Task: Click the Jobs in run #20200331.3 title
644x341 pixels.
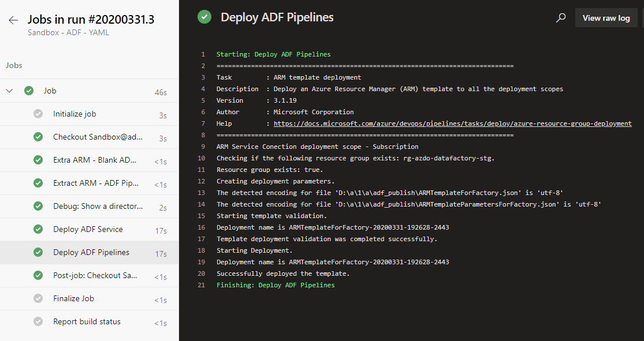Action: 91,19
